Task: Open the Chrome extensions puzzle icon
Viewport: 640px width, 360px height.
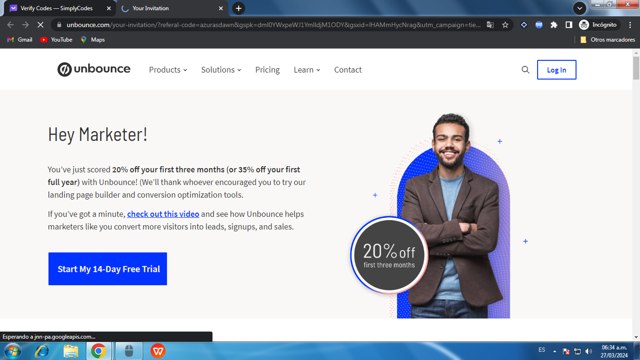Action: 554,25
